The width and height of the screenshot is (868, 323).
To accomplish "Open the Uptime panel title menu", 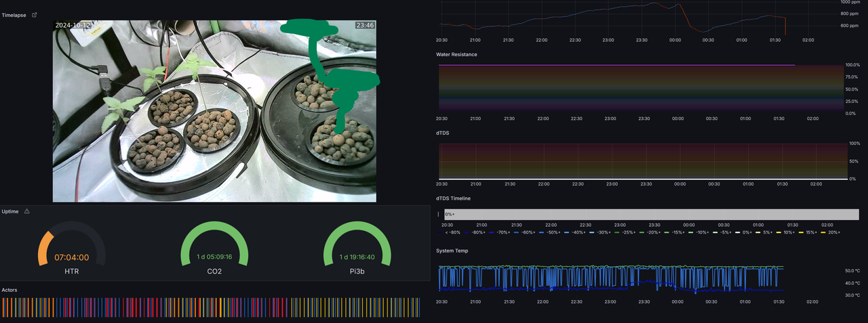I will [10, 211].
